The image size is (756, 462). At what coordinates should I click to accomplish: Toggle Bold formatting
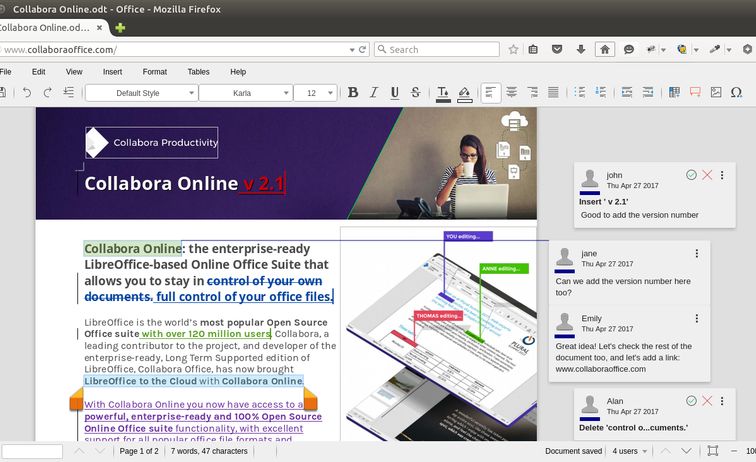[353, 93]
